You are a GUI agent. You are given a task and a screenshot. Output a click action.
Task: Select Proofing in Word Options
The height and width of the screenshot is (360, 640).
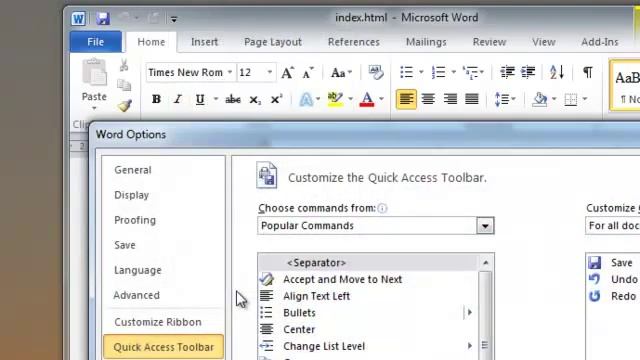point(135,220)
